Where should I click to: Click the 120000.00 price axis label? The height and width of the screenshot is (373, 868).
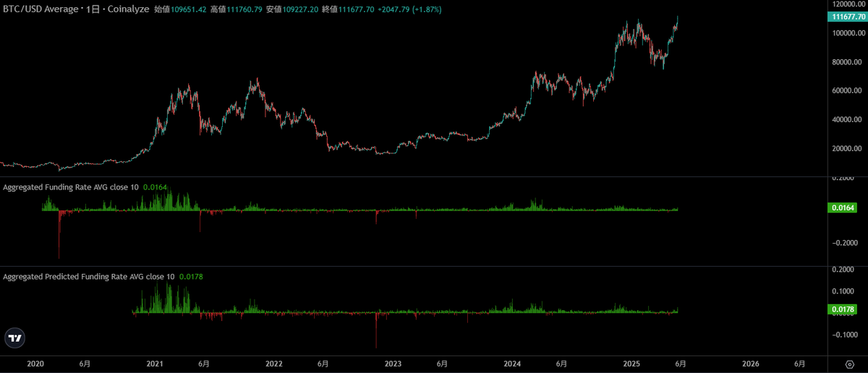tap(847, 4)
